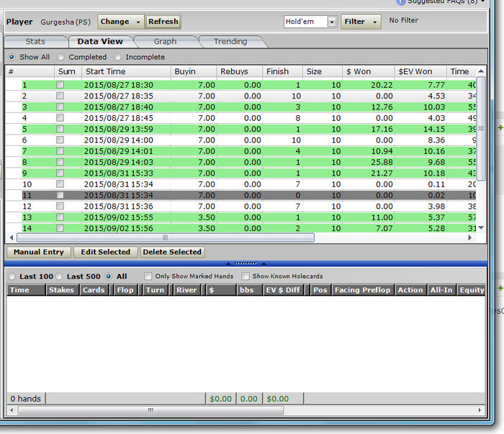Viewport: 504px width, 434px height.
Task: Click the 25.88 amount in $ Won column
Action: pos(382,162)
